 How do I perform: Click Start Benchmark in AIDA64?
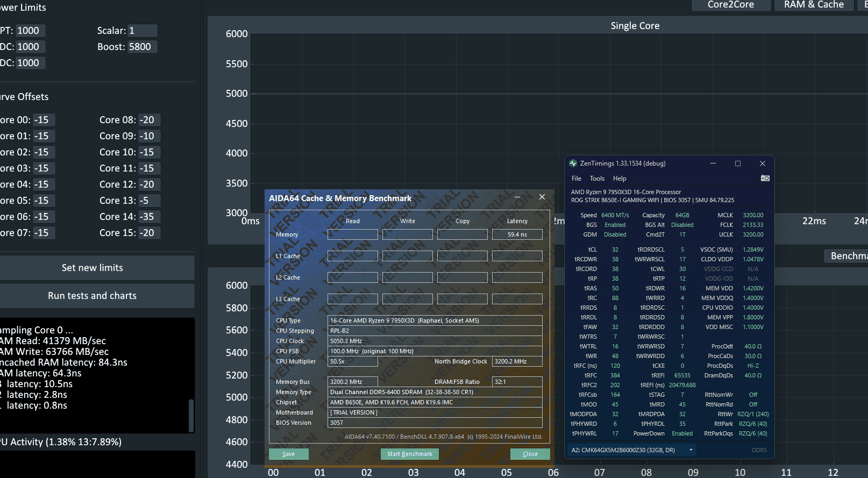click(410, 454)
